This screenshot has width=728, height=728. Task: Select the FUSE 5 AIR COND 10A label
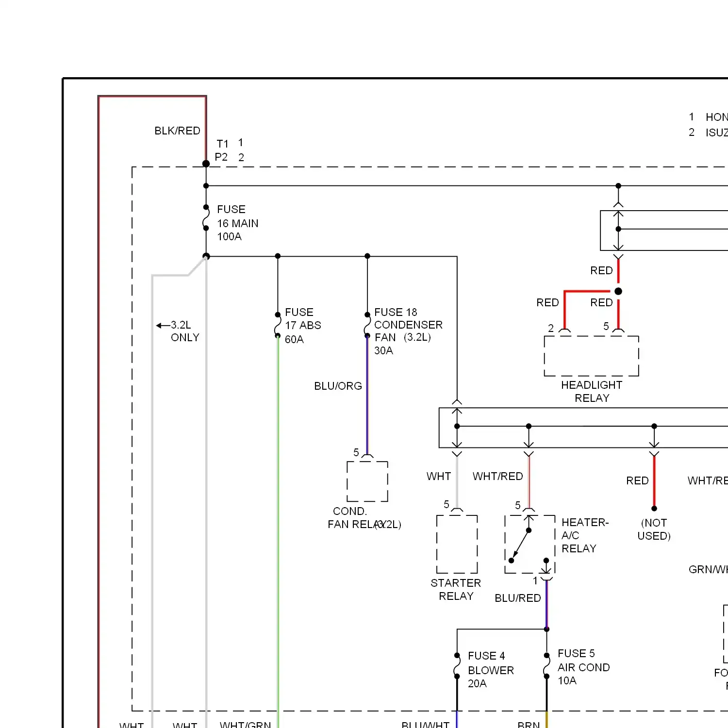point(583,667)
